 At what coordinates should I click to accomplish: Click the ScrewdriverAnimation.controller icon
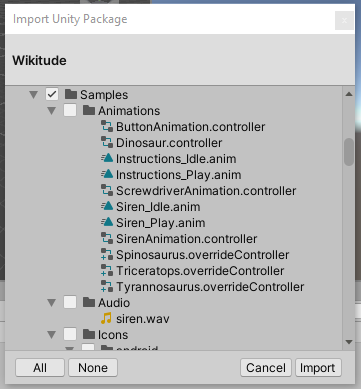click(x=107, y=191)
